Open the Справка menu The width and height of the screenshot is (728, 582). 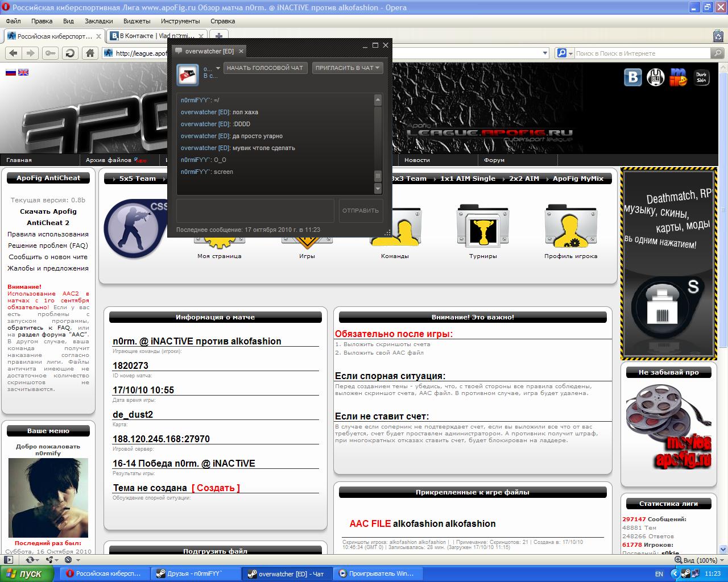pos(222,21)
